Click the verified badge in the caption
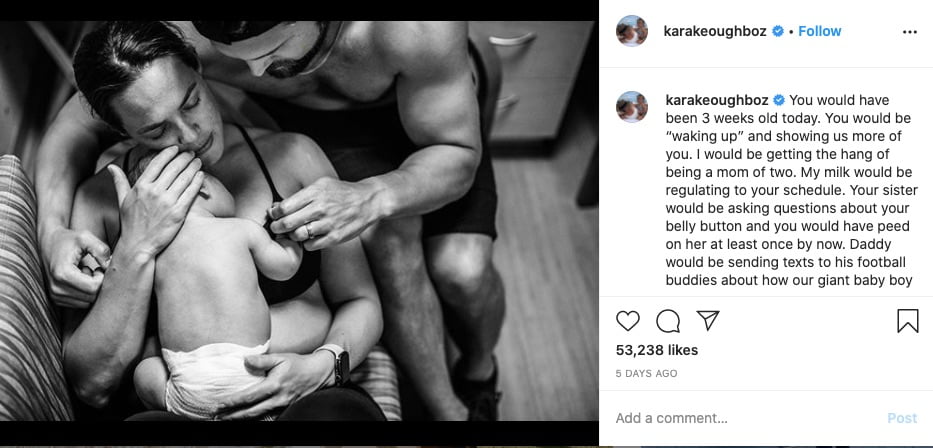933x448 pixels. click(778, 100)
